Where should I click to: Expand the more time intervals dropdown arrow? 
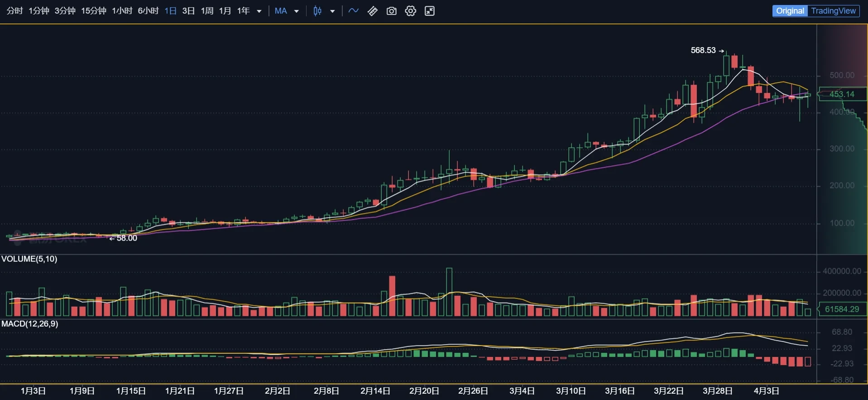click(x=259, y=11)
